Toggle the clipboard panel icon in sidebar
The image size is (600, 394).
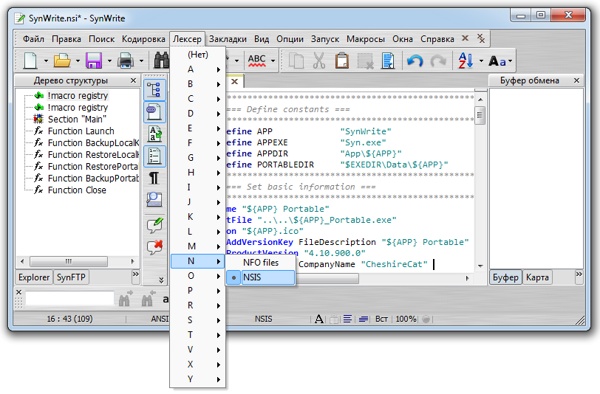click(155, 112)
